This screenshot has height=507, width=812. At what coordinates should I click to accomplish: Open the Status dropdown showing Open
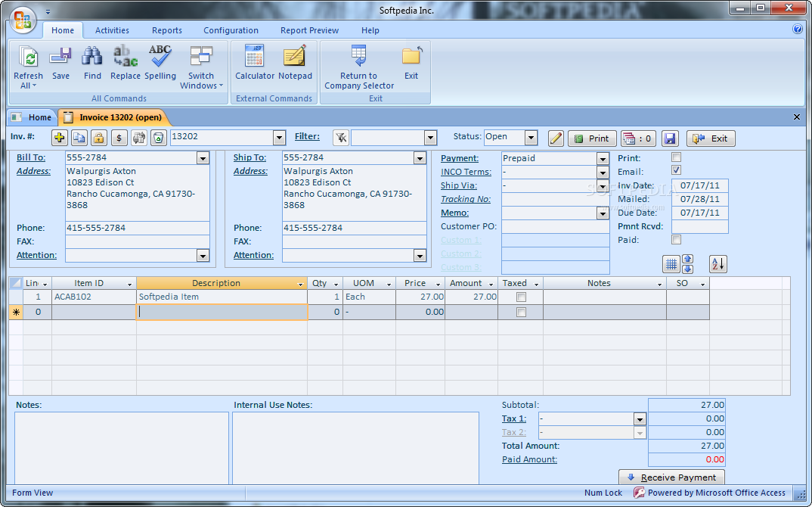pos(531,138)
